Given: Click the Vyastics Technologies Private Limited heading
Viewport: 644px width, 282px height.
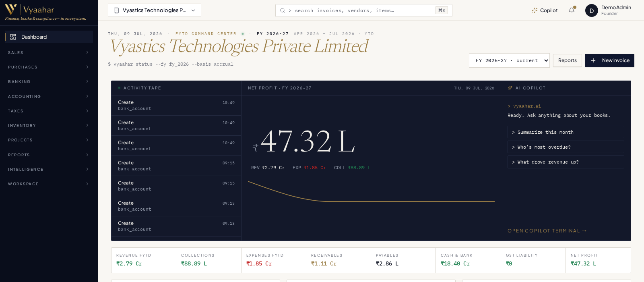Looking at the screenshot, I should pos(238,46).
